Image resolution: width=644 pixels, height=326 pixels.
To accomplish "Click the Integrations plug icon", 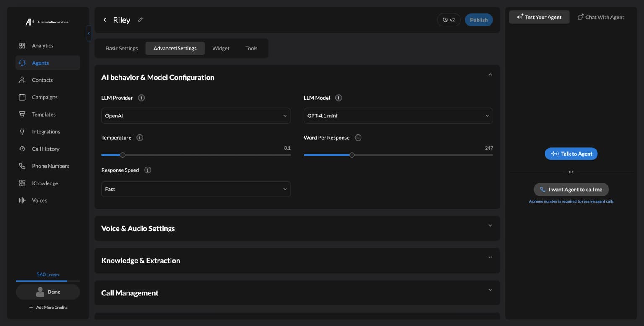I will (x=22, y=132).
